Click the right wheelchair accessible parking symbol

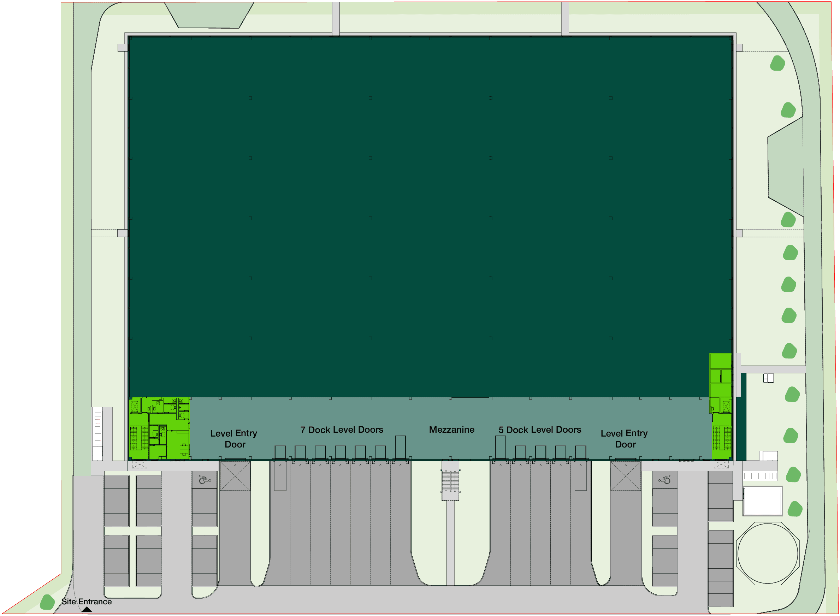click(665, 480)
